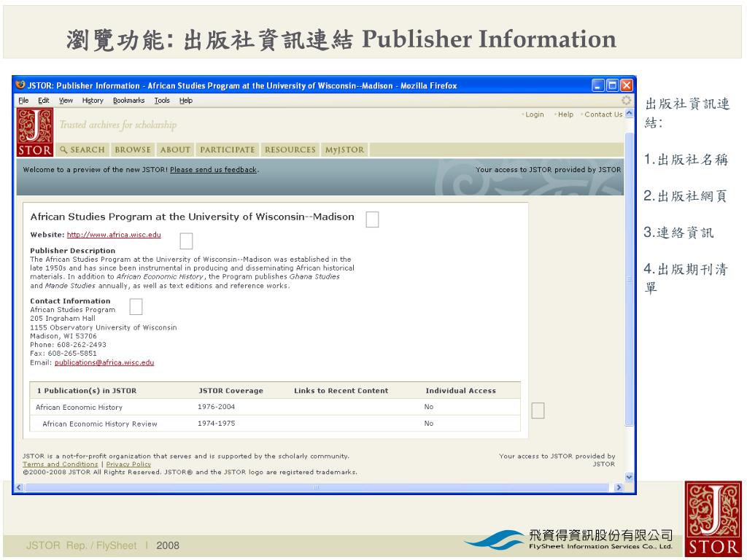Click the Fax: 608-265-5851 line
This screenshot has width=747, height=560.
click(x=63, y=354)
